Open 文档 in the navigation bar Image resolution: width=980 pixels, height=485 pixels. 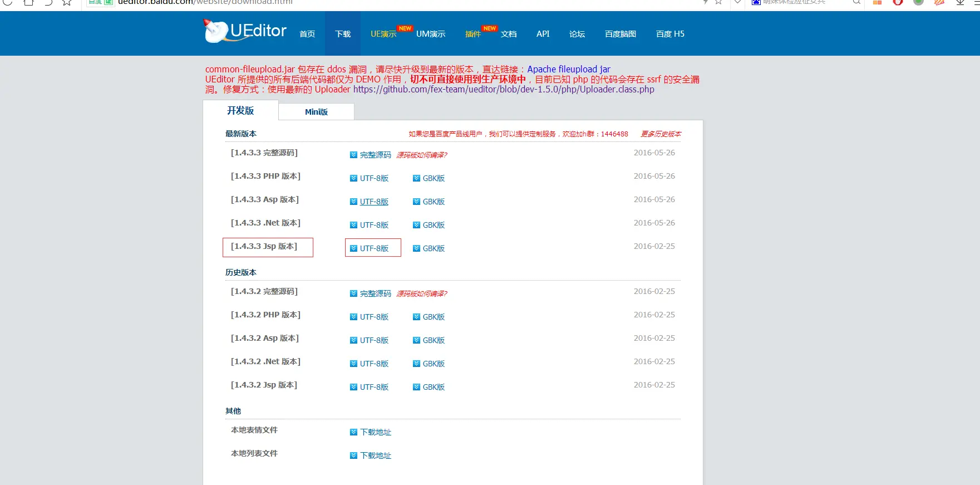click(509, 34)
